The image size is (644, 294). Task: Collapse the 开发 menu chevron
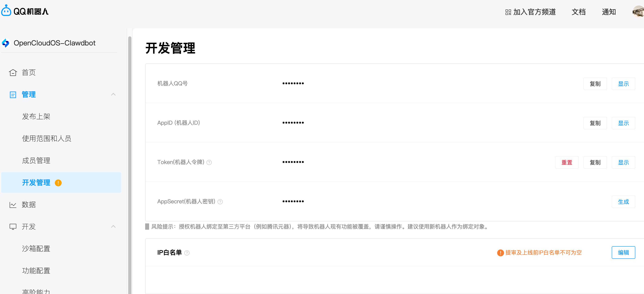(113, 227)
